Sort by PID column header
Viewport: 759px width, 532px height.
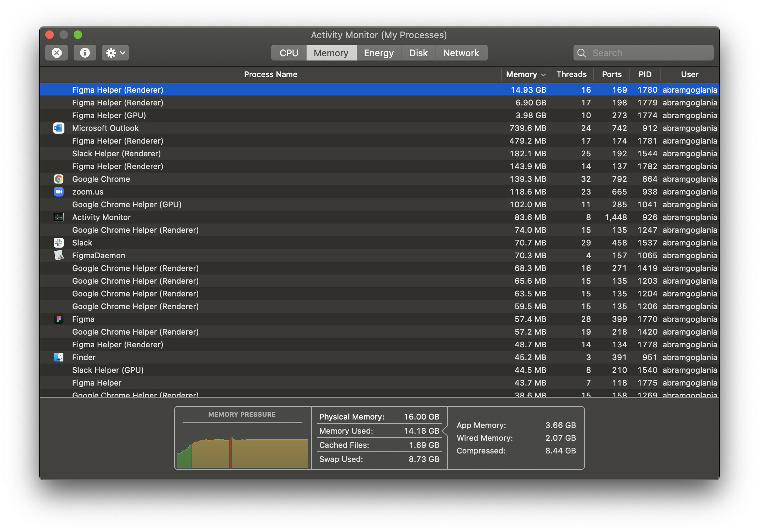click(645, 74)
